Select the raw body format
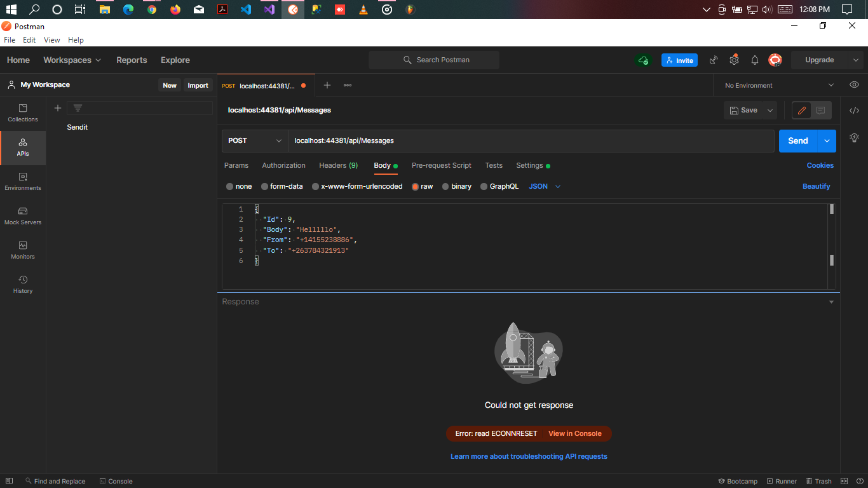 click(422, 186)
